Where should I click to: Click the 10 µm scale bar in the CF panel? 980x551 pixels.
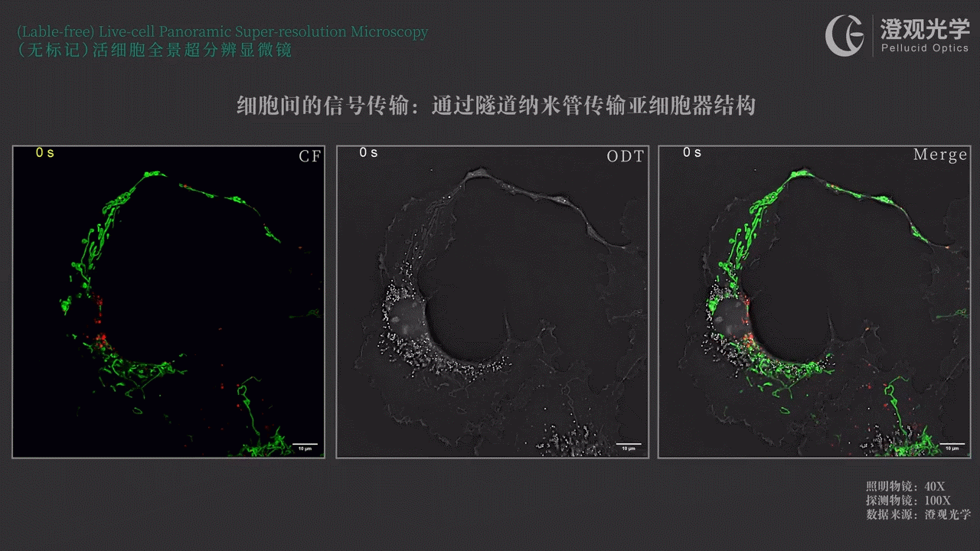305,445
